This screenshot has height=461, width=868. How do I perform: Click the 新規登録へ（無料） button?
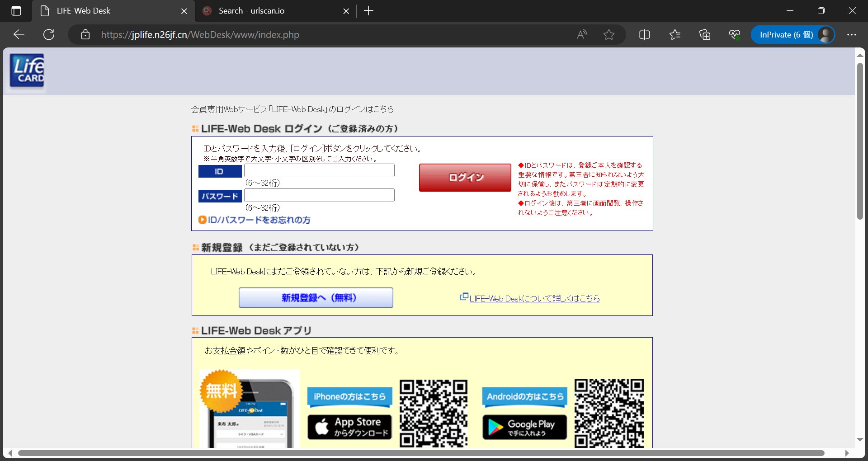316,297
